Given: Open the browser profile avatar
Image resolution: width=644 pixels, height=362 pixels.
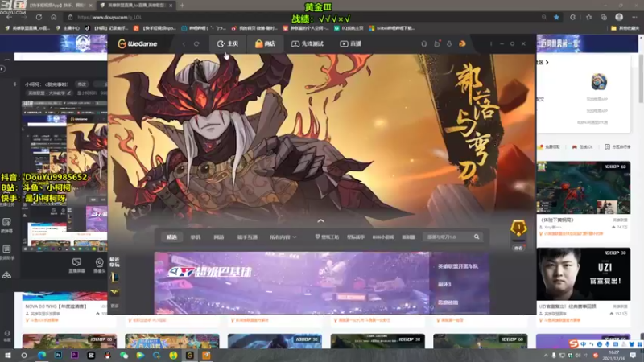Looking at the screenshot, I should tap(619, 17).
